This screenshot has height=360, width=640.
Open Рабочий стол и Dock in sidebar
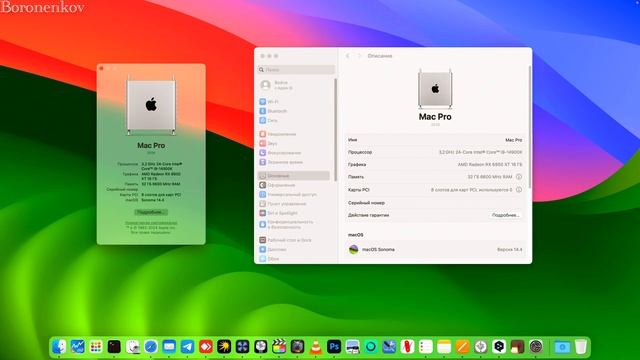pyautogui.click(x=285, y=240)
